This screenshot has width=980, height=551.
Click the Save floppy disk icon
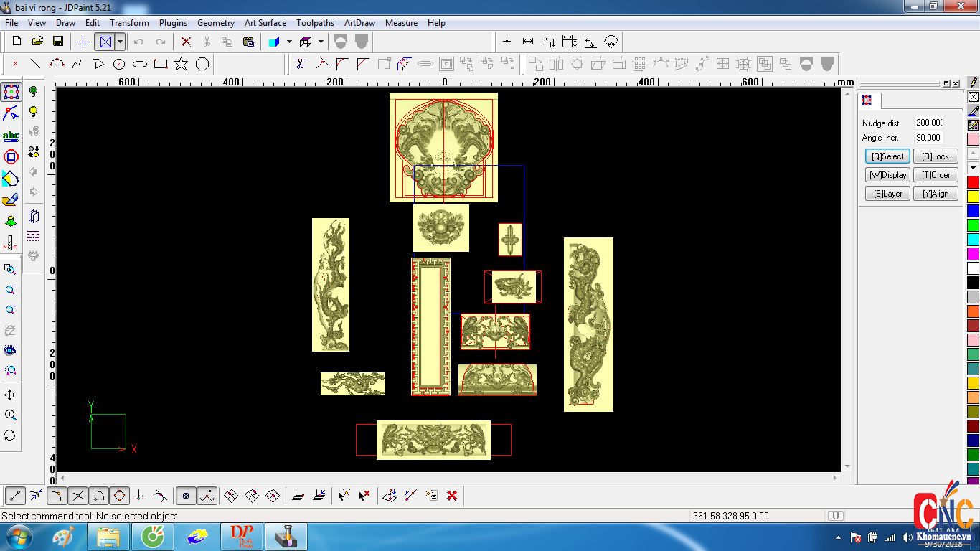pyautogui.click(x=58, y=42)
